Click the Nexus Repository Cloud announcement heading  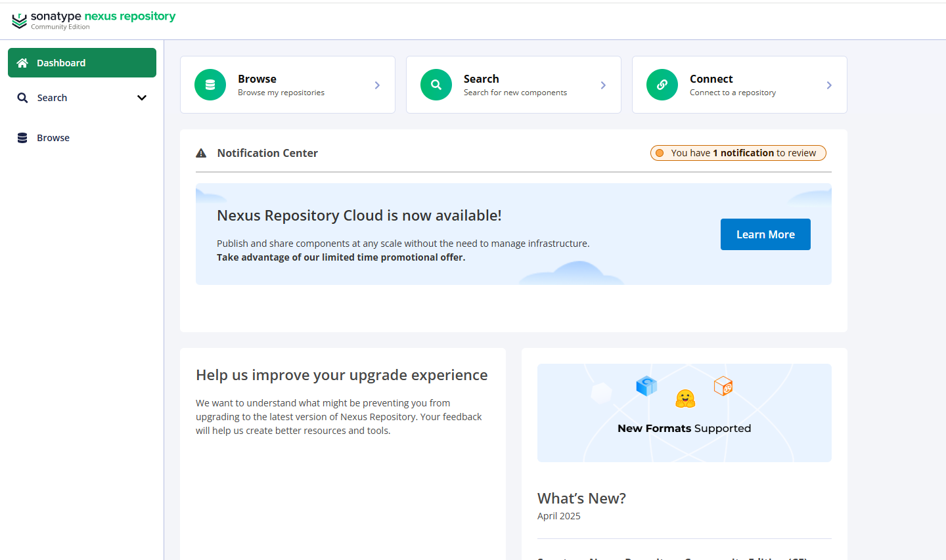click(x=359, y=215)
